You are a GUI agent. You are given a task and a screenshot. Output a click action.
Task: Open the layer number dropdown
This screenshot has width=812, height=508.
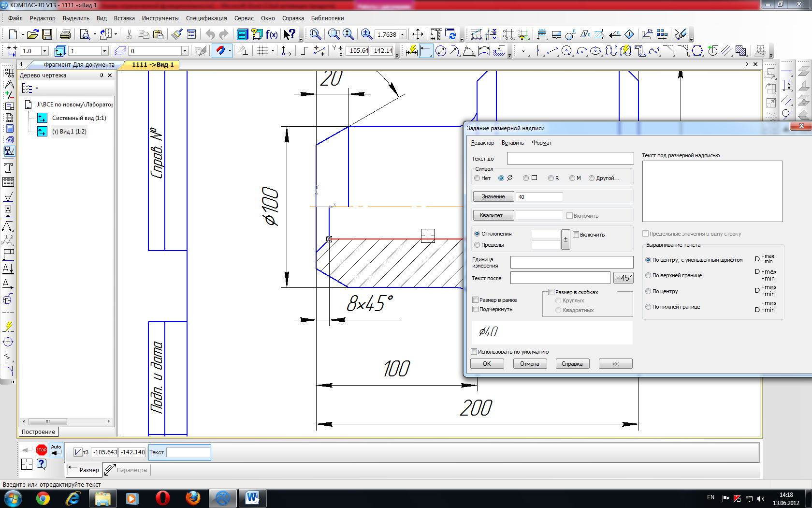pos(185,51)
